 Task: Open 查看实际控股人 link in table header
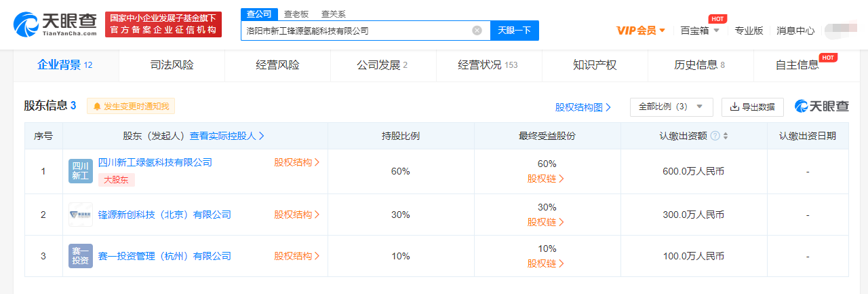226,136
